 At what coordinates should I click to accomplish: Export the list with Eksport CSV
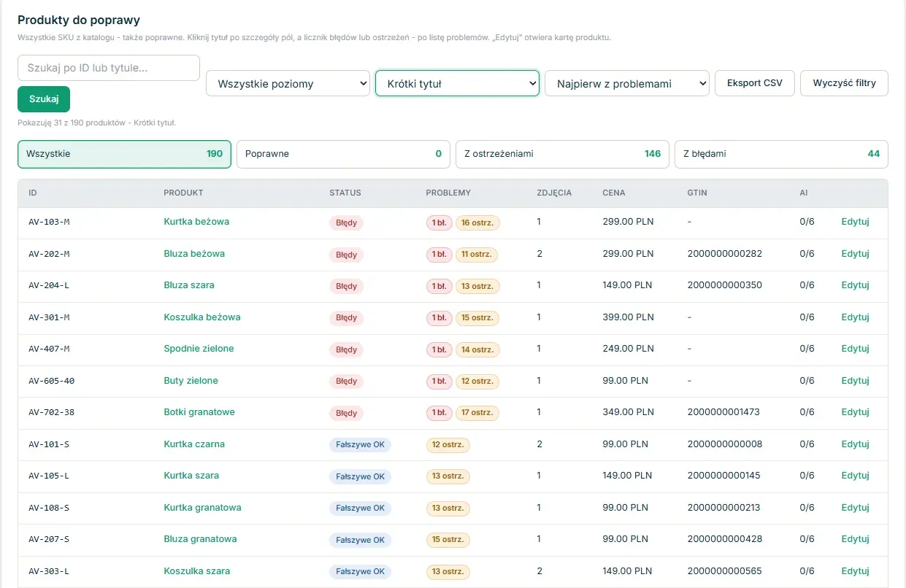click(755, 83)
